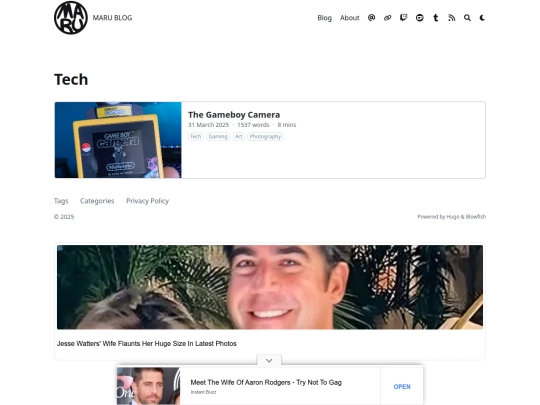The width and height of the screenshot is (540, 405).
Task: Open the Blog menu item
Action: tap(324, 18)
